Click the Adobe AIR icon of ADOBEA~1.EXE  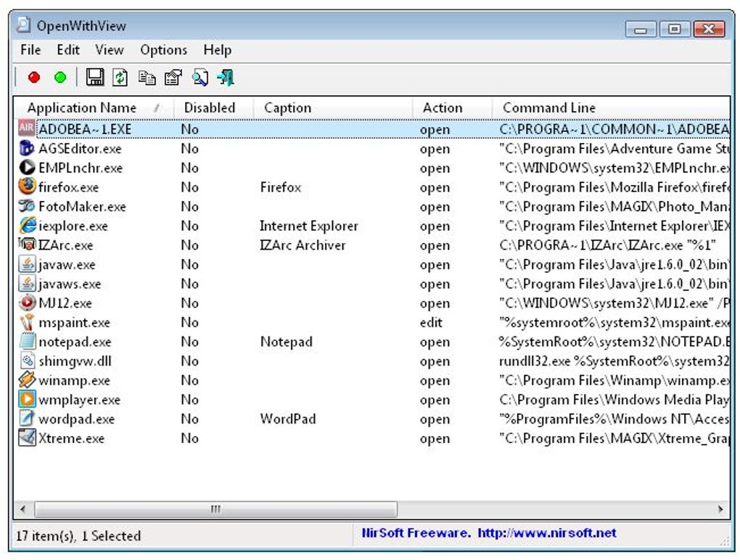(26, 128)
